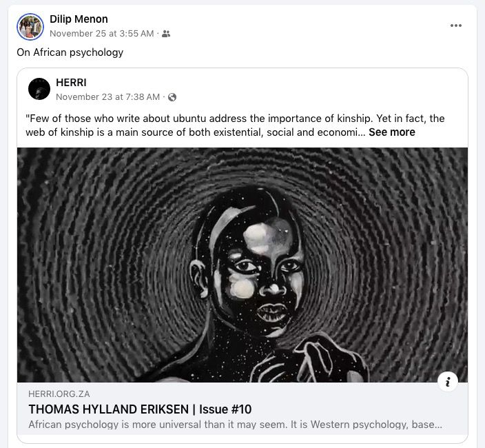The height and width of the screenshot is (448, 485).
Task: Open the HERRI page name link
Action: coord(71,83)
